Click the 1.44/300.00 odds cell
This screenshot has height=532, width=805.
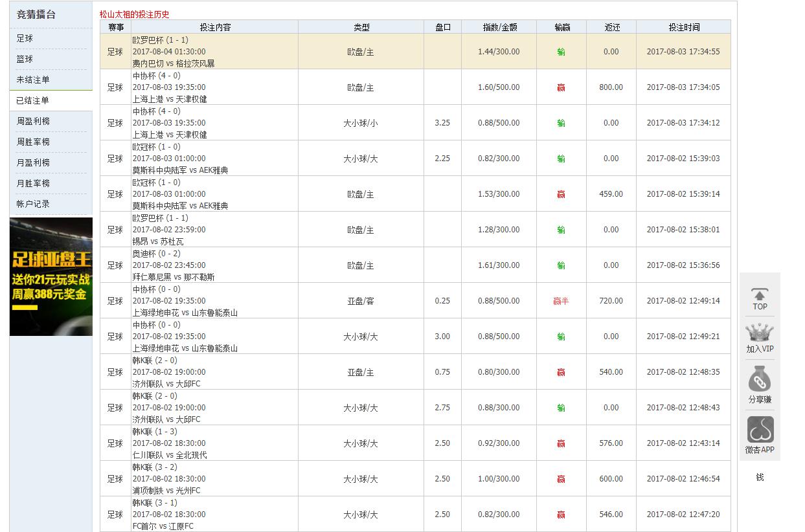coord(499,52)
